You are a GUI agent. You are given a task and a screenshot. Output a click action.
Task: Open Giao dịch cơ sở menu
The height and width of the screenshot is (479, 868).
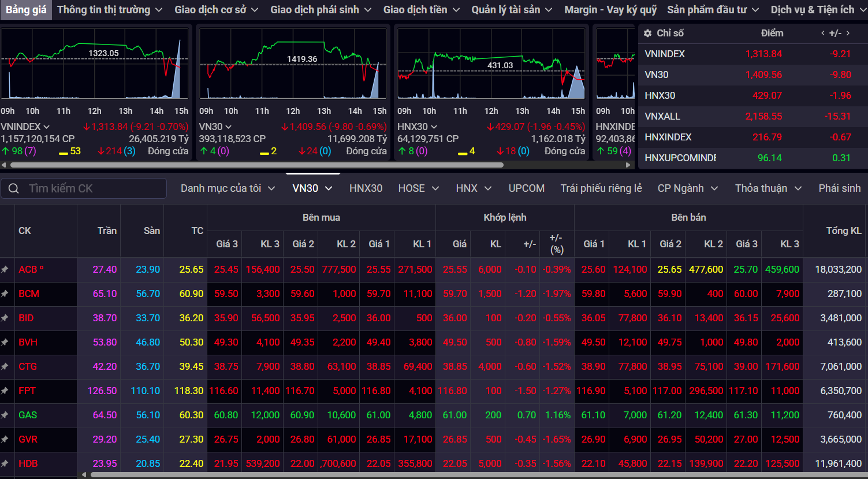(216, 10)
